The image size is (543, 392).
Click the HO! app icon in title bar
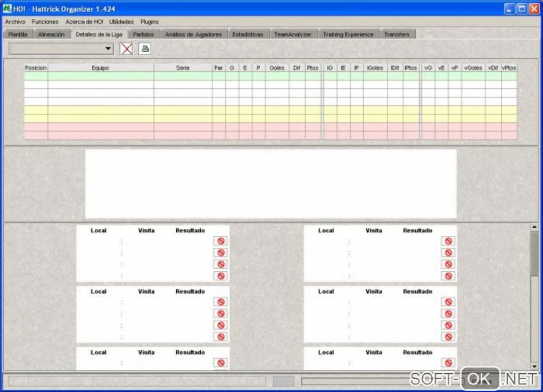(7, 9)
